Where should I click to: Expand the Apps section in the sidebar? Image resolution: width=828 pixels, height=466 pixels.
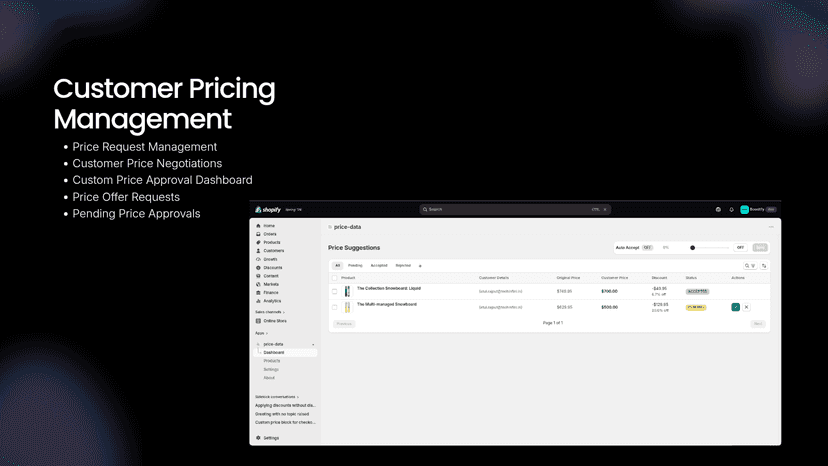261,333
